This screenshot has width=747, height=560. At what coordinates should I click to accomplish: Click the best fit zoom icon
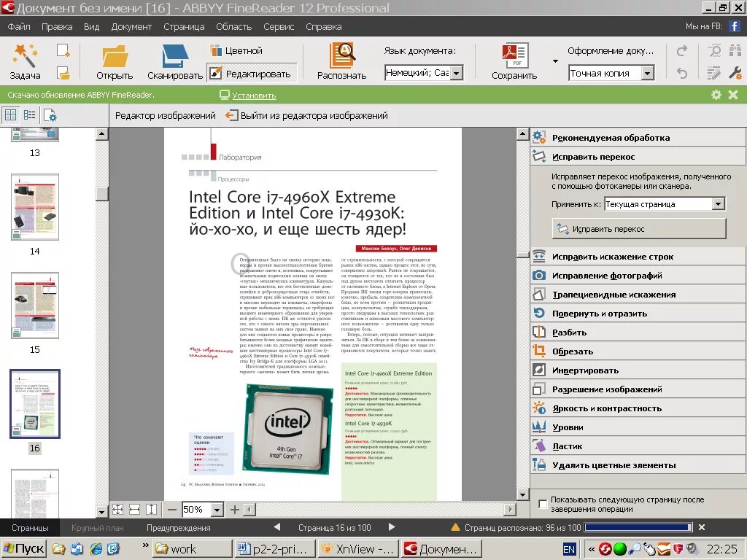(x=117, y=510)
